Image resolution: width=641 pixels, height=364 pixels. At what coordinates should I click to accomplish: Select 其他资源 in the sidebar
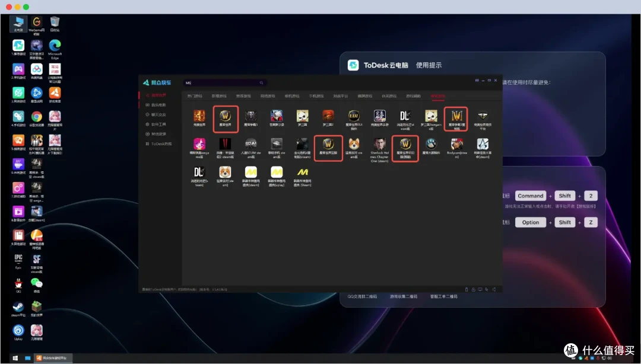tap(158, 134)
